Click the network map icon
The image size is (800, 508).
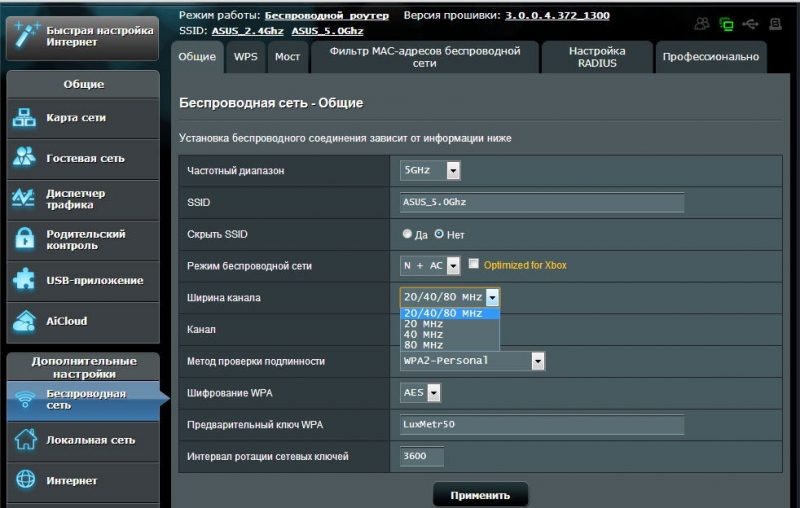(x=24, y=117)
